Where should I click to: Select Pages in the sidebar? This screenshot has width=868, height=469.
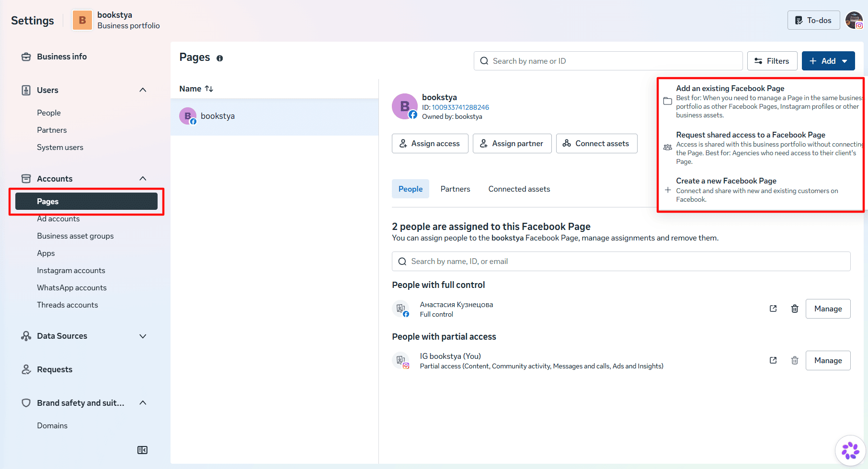point(86,201)
